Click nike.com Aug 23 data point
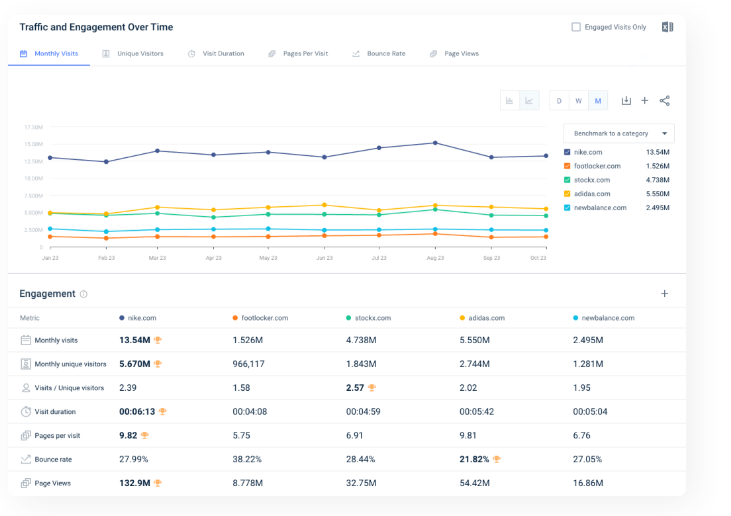Screen dimensions: 731x516 pyautogui.click(x=435, y=143)
